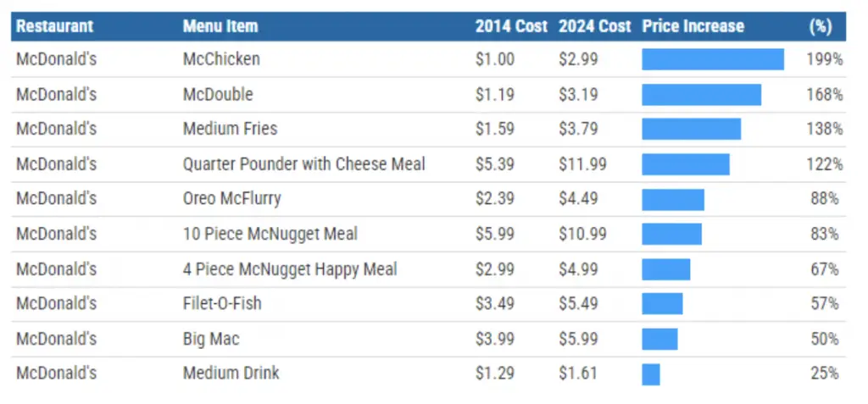
Task: Click the McDouble menu item text
Action: [218, 94]
